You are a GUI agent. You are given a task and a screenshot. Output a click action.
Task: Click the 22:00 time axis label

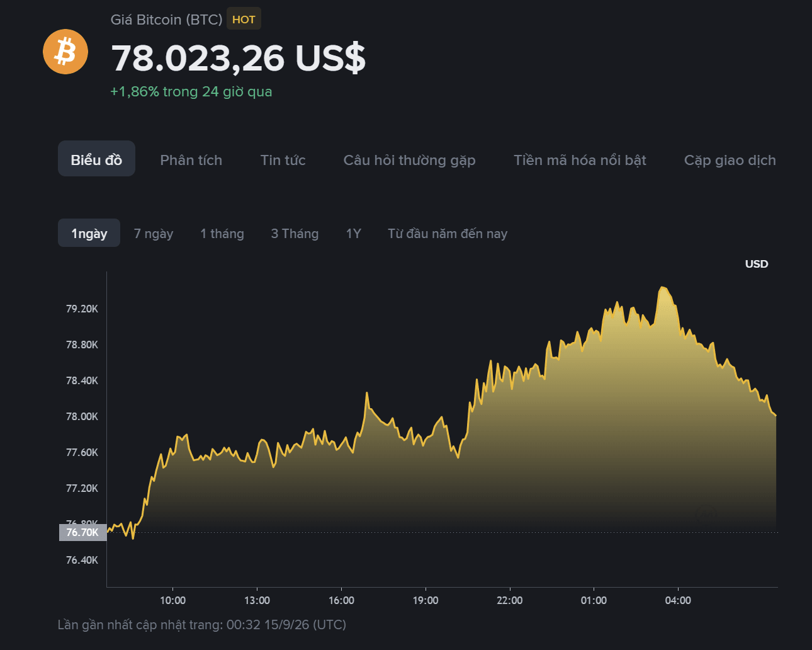[x=509, y=600]
